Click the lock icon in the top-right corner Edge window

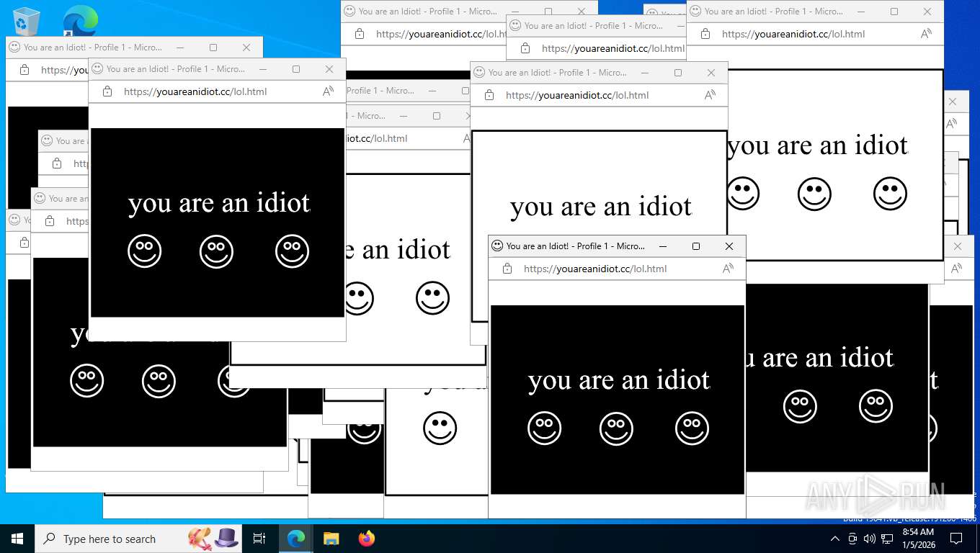[x=705, y=34]
